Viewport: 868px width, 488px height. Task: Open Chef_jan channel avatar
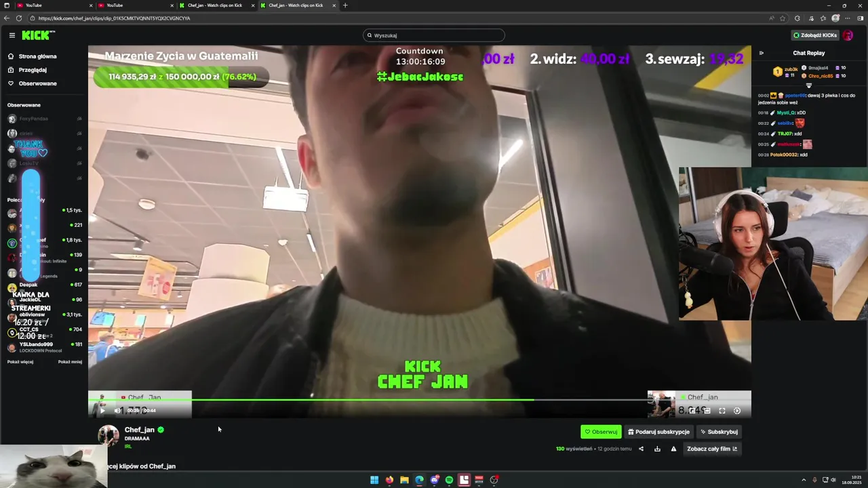(x=108, y=436)
